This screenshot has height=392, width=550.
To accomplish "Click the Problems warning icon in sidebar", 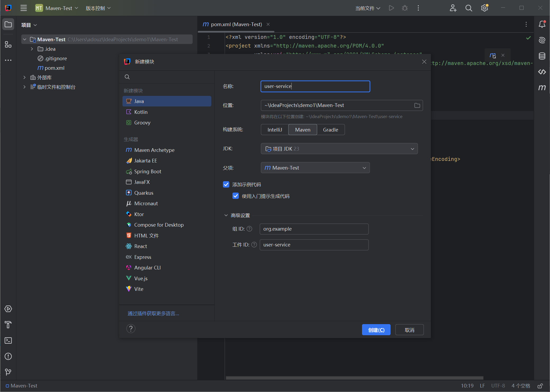I will tap(8, 356).
